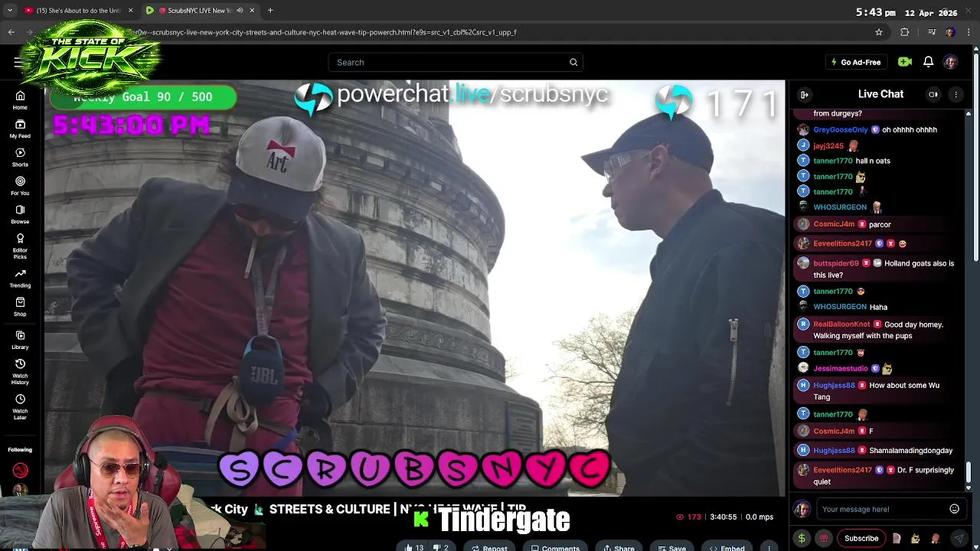The image size is (980, 551).
Task: Click the green upload camera icon
Action: pos(904,62)
